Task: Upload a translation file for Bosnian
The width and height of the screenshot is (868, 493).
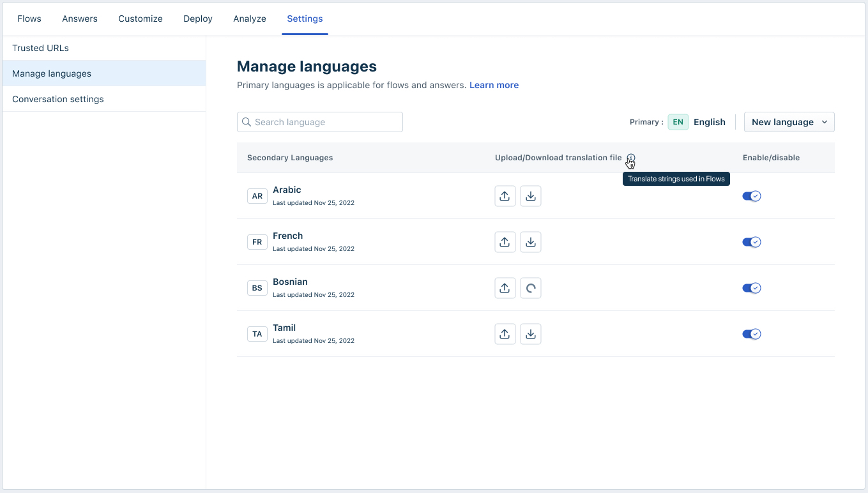Action: [x=505, y=288]
